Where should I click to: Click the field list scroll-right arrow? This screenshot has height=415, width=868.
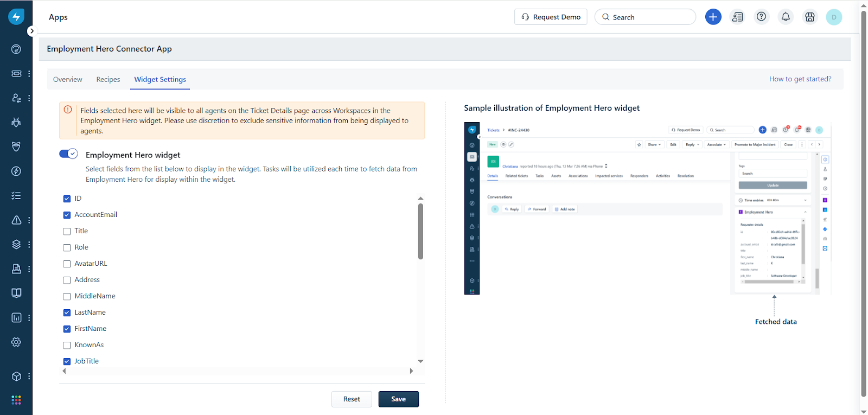coord(411,371)
